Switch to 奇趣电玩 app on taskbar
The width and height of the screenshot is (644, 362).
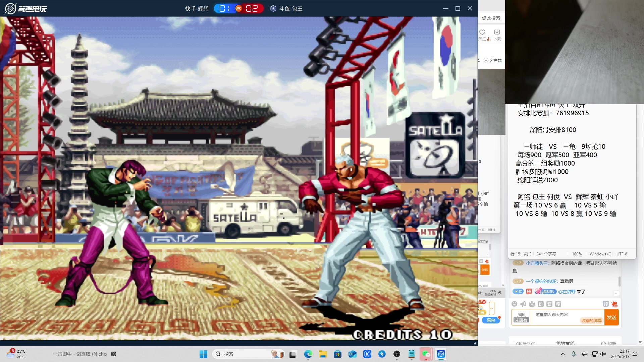(441, 354)
